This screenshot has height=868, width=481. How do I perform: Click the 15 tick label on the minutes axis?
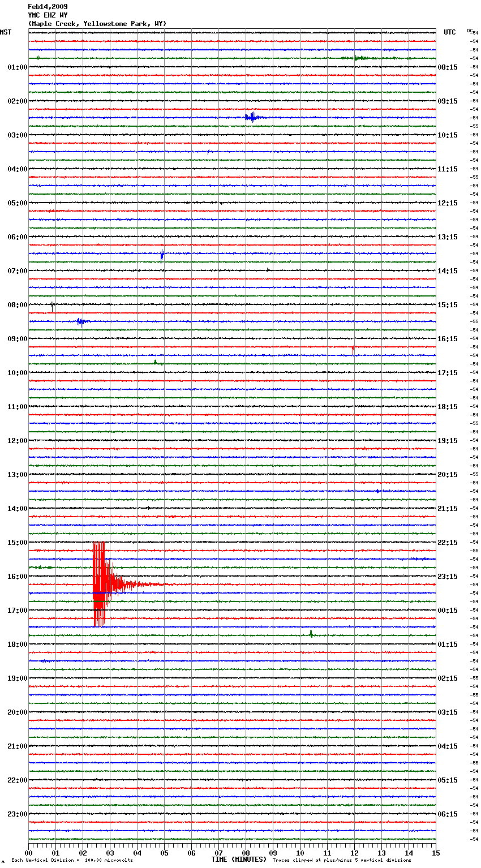[x=436, y=853]
